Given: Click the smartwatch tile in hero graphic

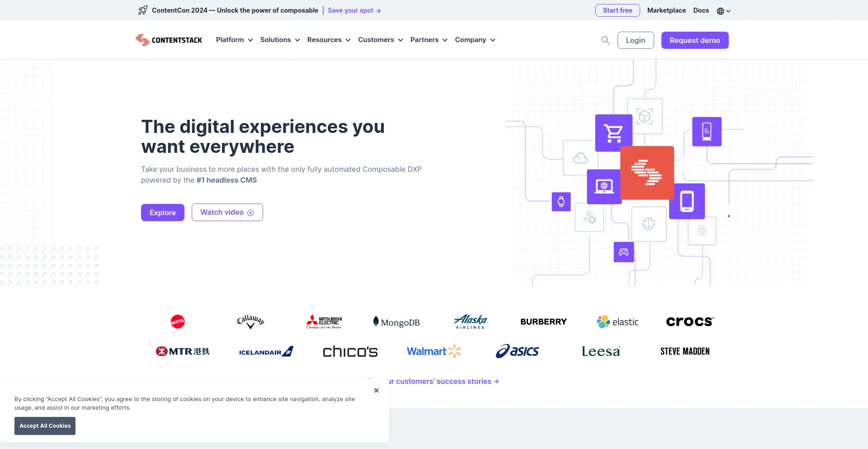Looking at the screenshot, I should tap(561, 202).
